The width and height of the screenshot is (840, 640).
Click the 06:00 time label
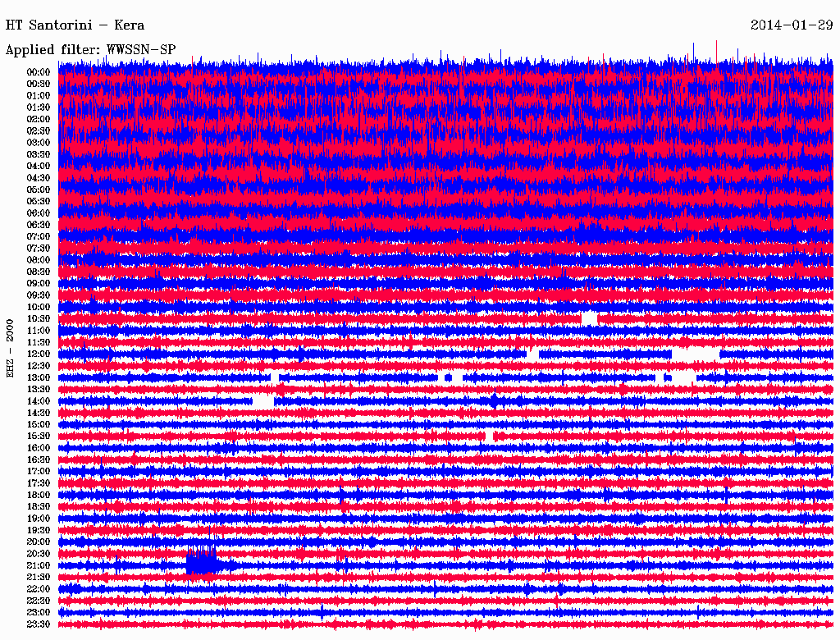tap(39, 213)
